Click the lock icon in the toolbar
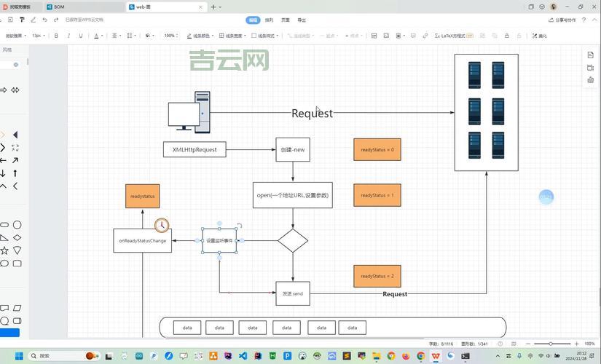The height and width of the screenshot is (364, 601). (507, 35)
